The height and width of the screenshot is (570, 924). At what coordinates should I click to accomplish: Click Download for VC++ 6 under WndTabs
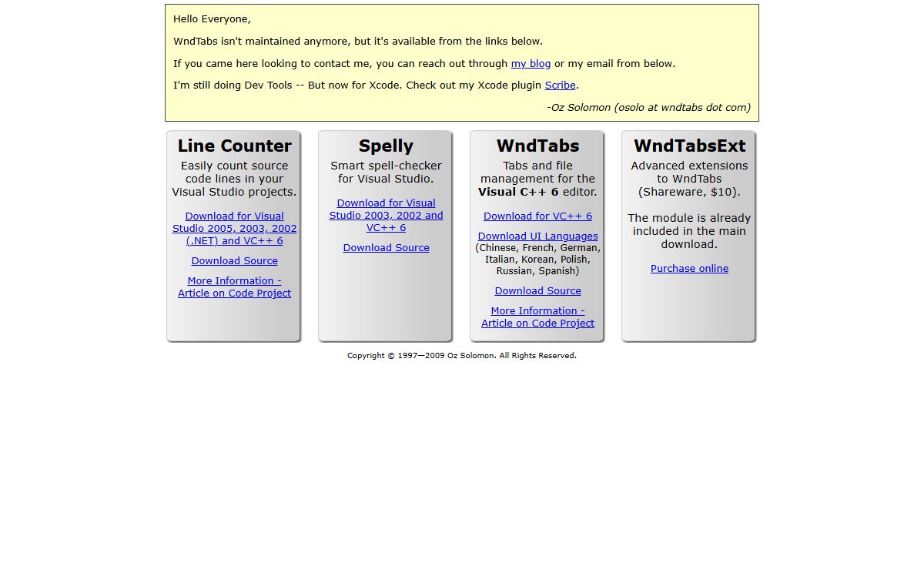pyautogui.click(x=537, y=216)
